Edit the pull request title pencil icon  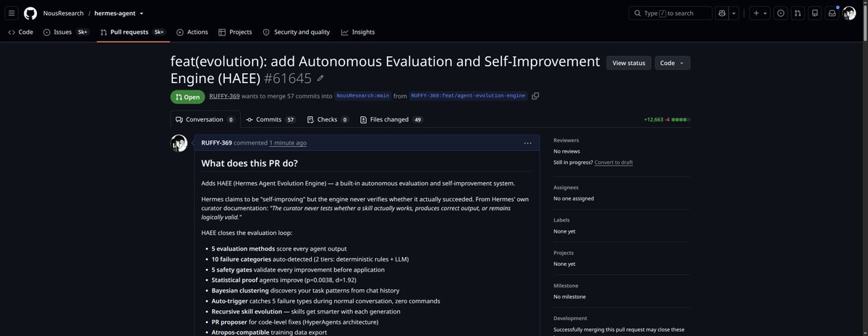[320, 78]
